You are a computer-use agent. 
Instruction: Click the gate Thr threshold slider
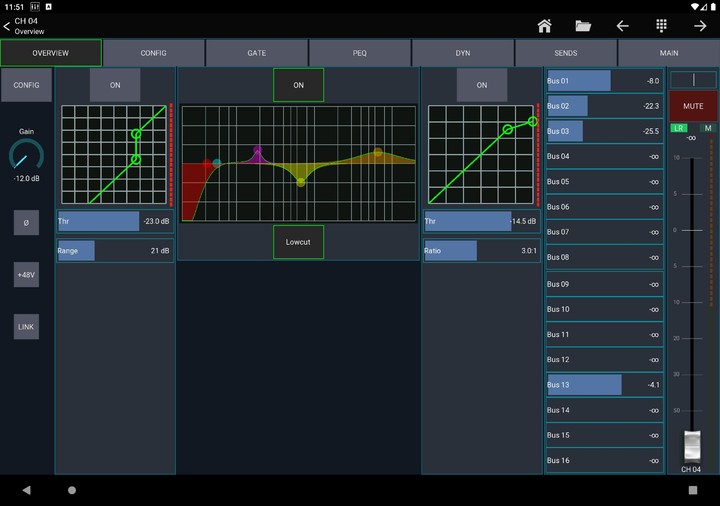pyautogui.click(x=115, y=222)
